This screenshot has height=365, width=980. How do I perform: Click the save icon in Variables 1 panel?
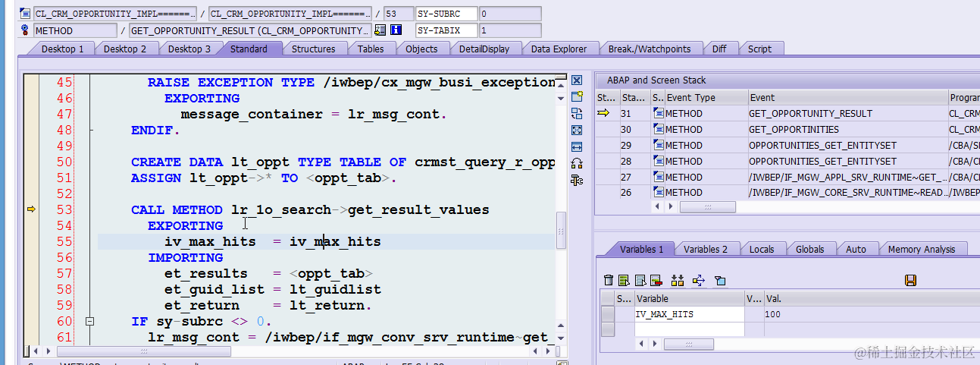tap(910, 281)
